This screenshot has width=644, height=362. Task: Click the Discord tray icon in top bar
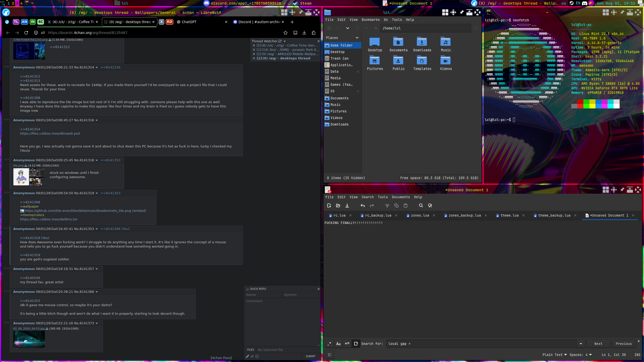(585, 3)
